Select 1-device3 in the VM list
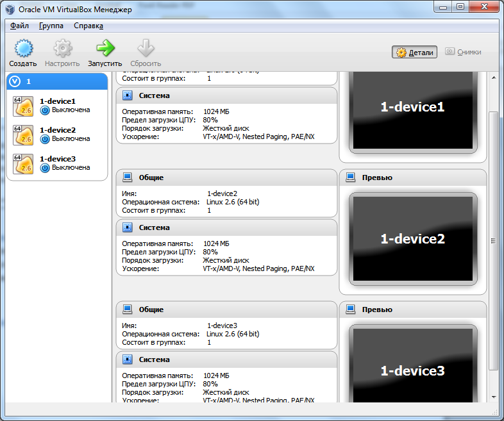 (x=57, y=164)
